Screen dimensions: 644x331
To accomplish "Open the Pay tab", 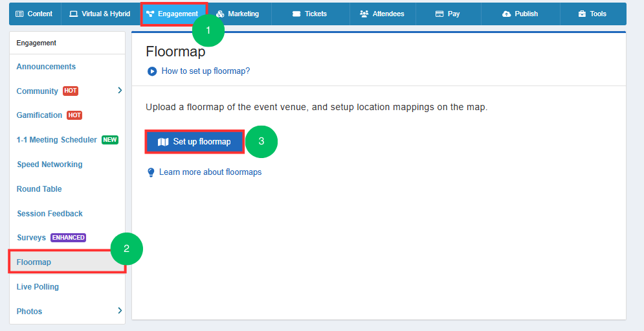I will (x=448, y=14).
